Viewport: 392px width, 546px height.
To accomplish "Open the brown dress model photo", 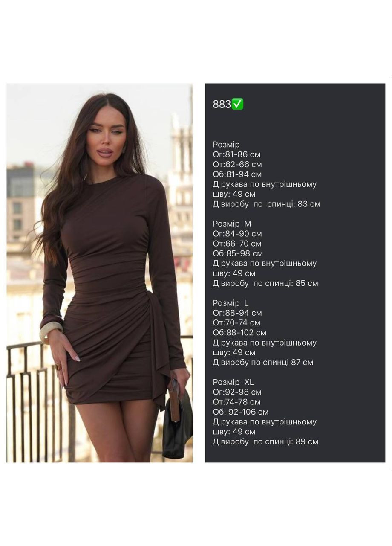I will 99,273.
